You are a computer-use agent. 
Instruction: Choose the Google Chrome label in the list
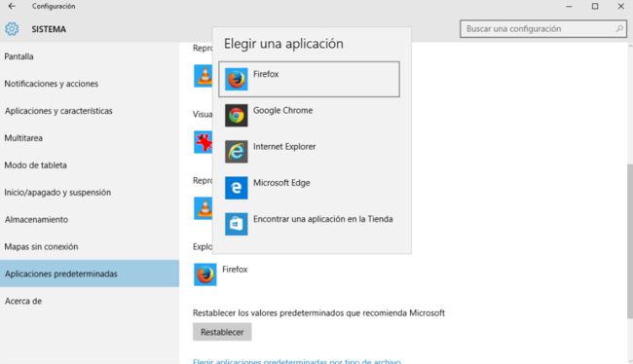pyautogui.click(x=282, y=111)
